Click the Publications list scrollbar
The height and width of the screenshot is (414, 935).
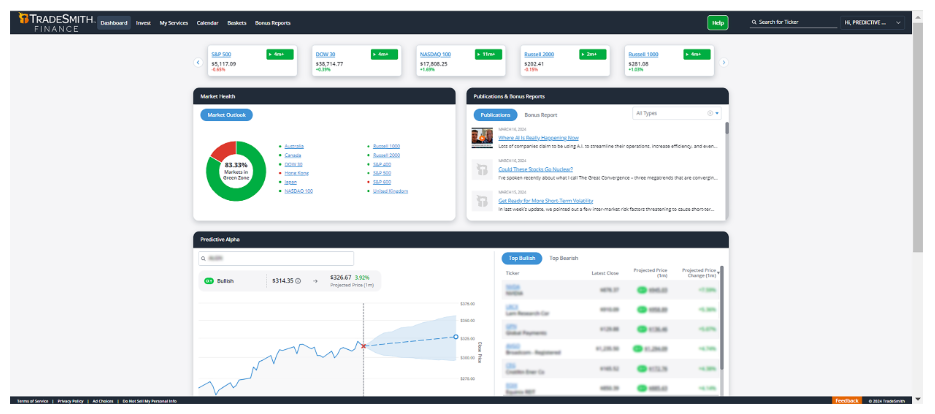tap(727, 128)
